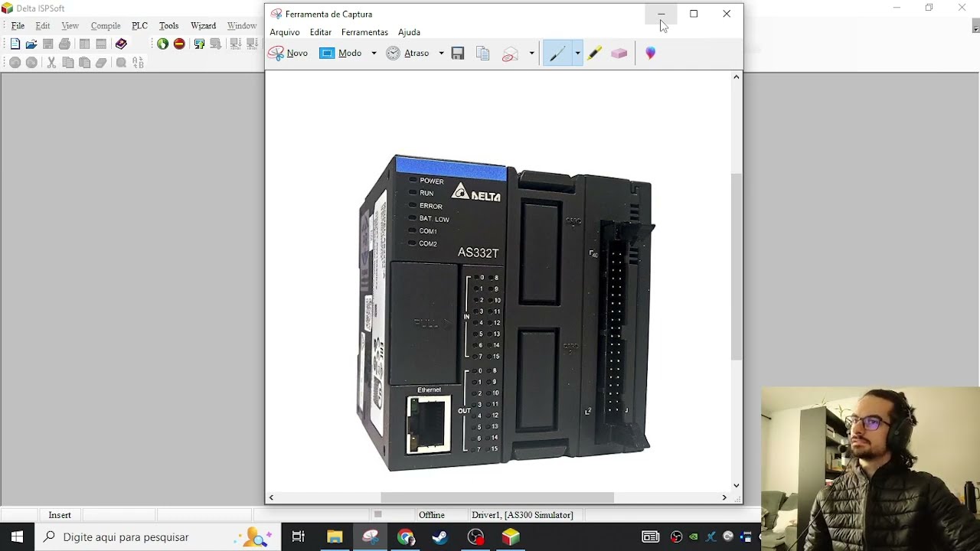Click the grayed Undo icon in ISPSoft
This screenshot has height=551, width=980.
click(x=15, y=63)
